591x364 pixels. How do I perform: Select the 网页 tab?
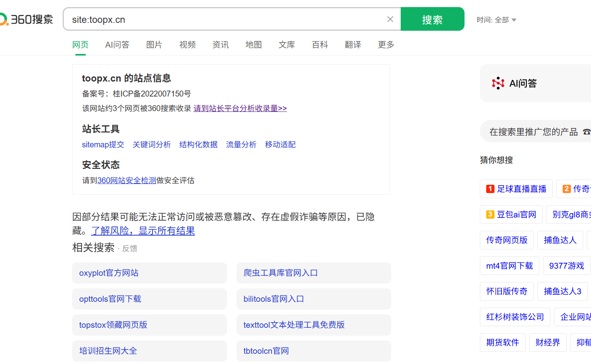(80, 45)
